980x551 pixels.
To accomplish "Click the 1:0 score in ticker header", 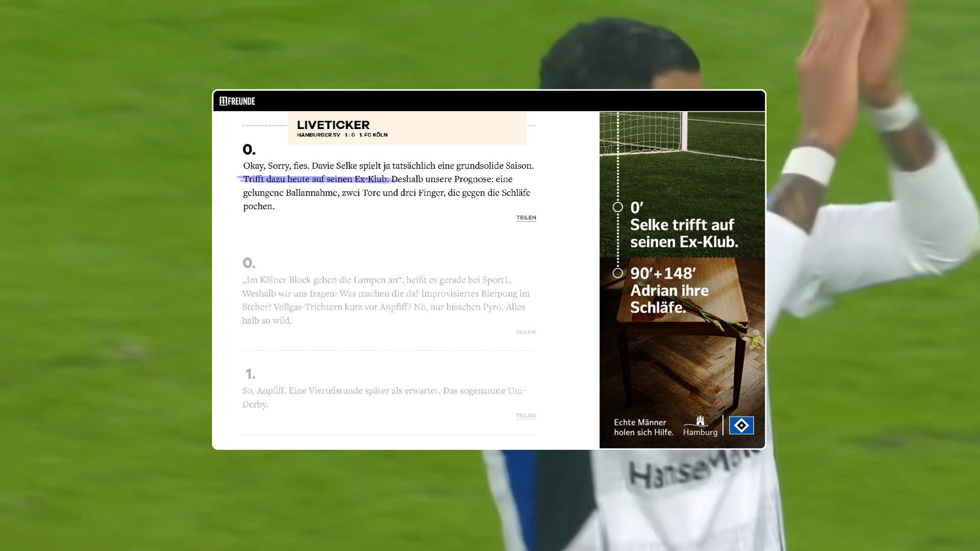I will click(x=350, y=135).
